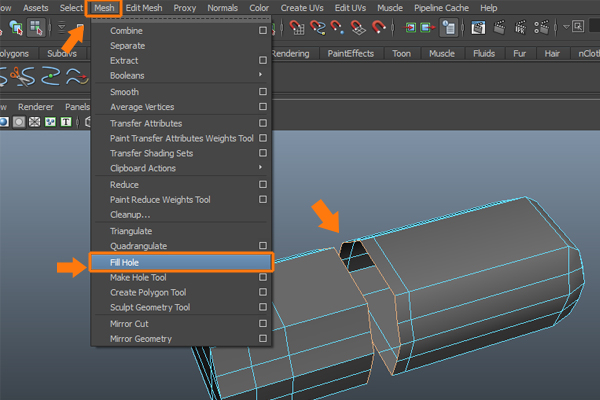Select the Cleanup... menu entry

(130, 214)
